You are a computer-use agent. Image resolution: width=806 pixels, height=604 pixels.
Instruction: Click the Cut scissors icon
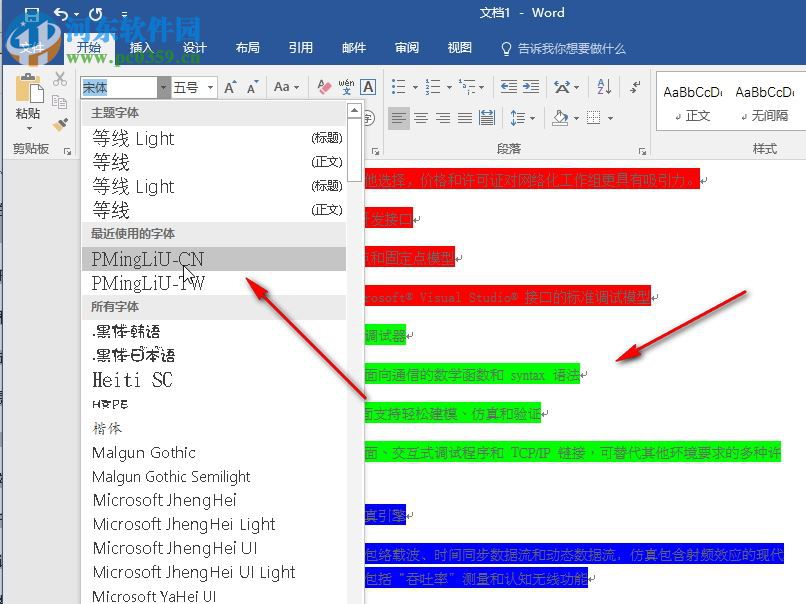[x=60, y=79]
